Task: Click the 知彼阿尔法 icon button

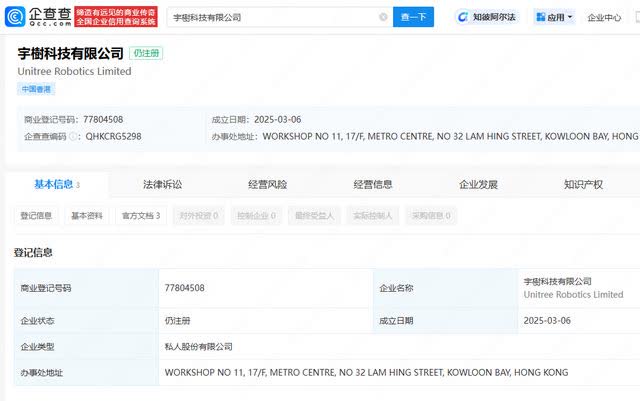Action: (x=487, y=17)
